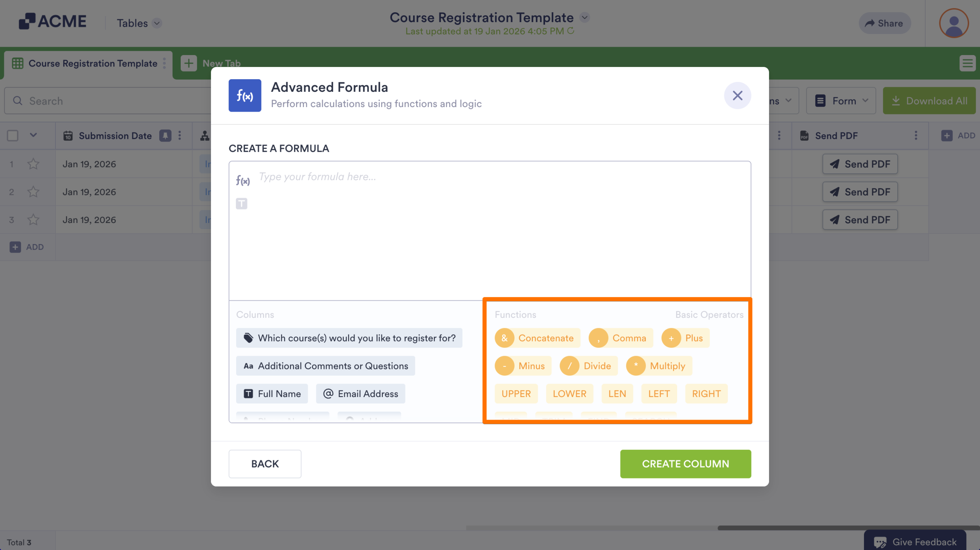This screenshot has width=980, height=550.
Task: Expand the Course Registration Template title chevron
Action: 585,18
